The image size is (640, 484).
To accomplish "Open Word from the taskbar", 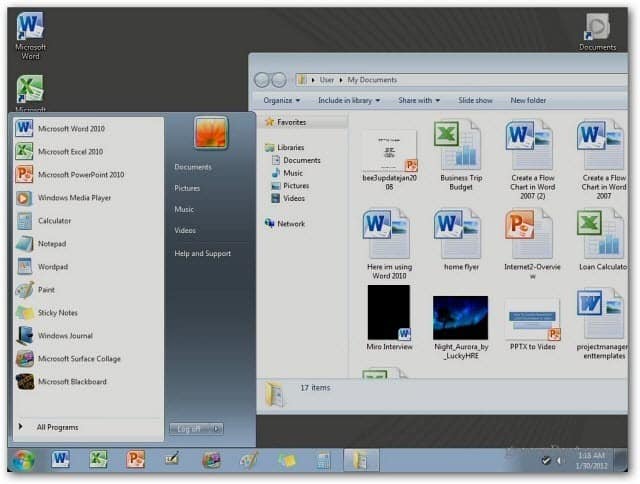I will pyautogui.click(x=61, y=460).
